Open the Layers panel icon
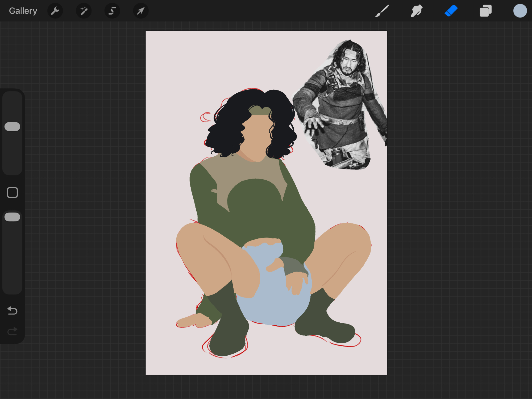This screenshot has height=399, width=532. point(485,11)
